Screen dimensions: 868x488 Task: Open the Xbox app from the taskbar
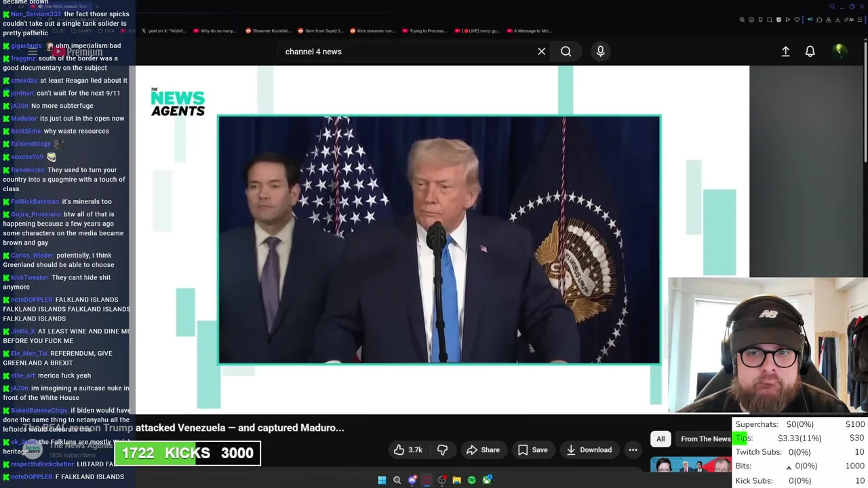click(487, 480)
